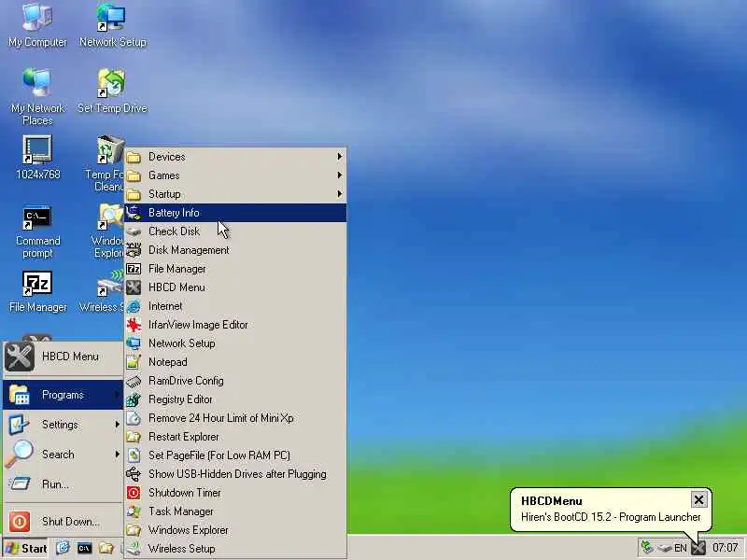Open Search in Start menu
Image resolution: width=747 pixels, height=560 pixels.
[63, 455]
